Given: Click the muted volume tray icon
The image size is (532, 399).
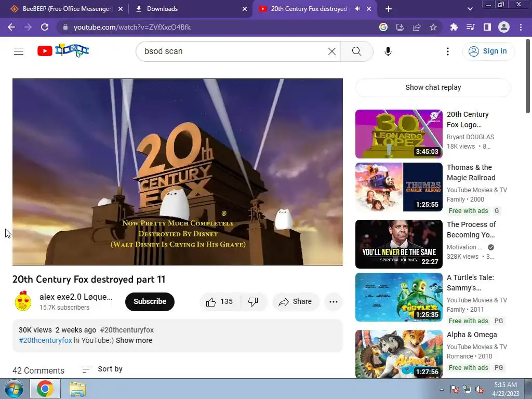Looking at the screenshot, I should click(x=480, y=390).
